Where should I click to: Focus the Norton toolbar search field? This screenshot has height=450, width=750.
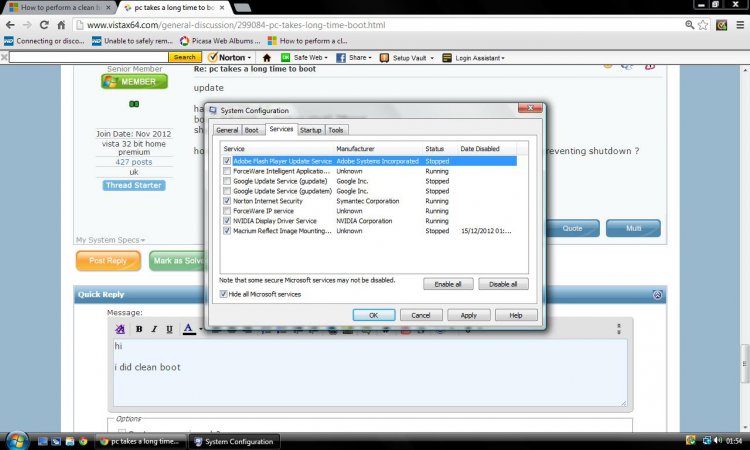tap(88, 57)
